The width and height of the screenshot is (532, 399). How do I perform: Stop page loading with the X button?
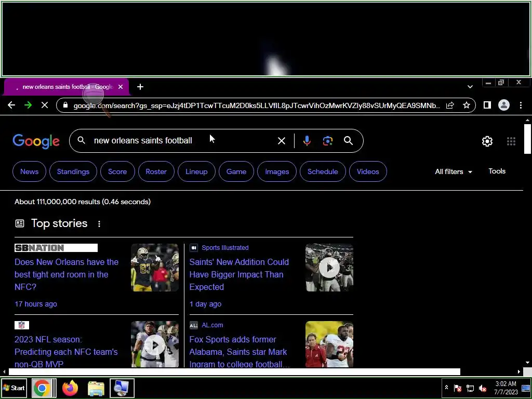point(45,105)
